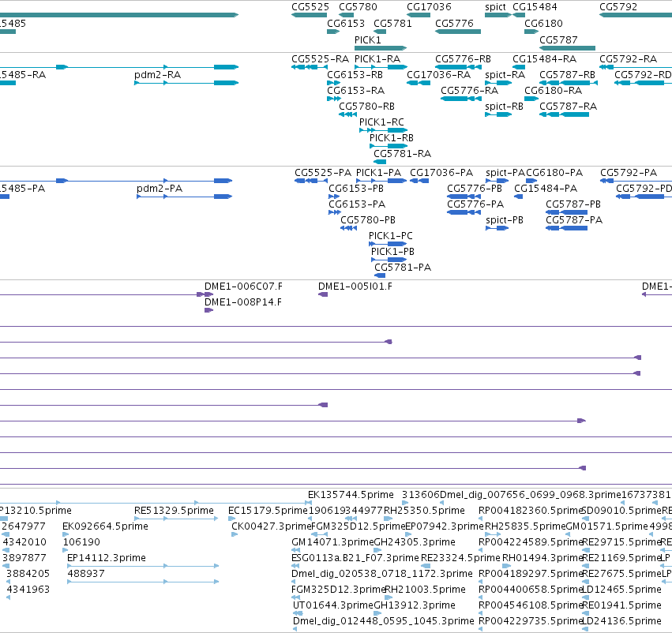Click the CG5525 gene label
This screenshot has height=633, width=672.
click(x=310, y=7)
